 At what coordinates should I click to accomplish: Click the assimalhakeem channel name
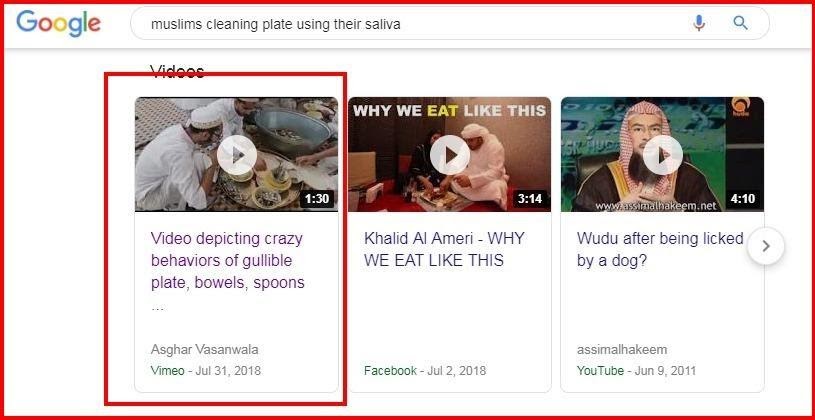tap(622, 349)
